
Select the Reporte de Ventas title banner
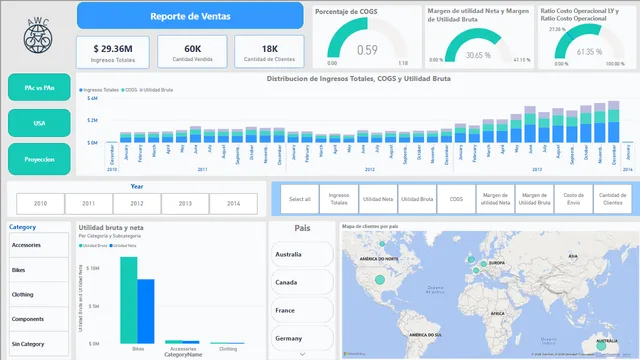click(190, 16)
